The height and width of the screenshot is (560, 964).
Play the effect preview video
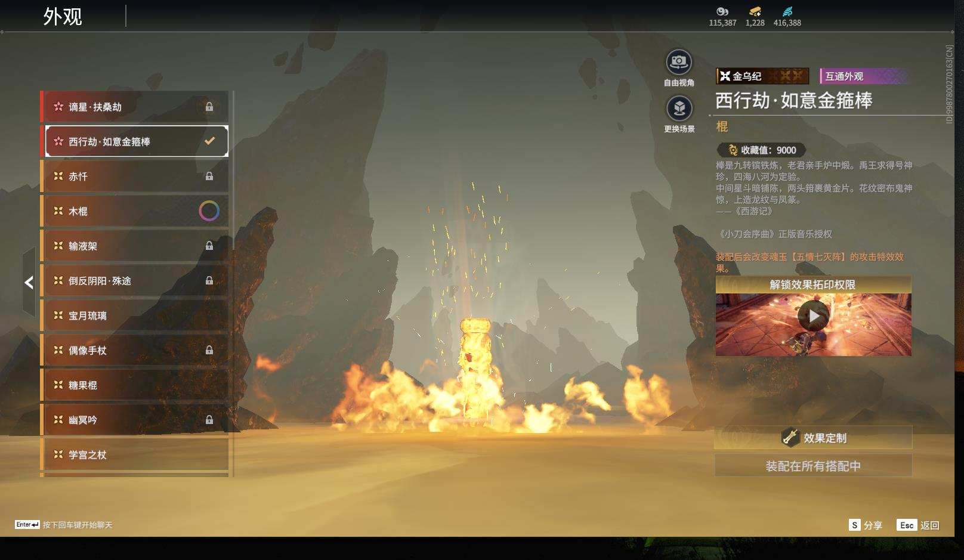coord(813,316)
